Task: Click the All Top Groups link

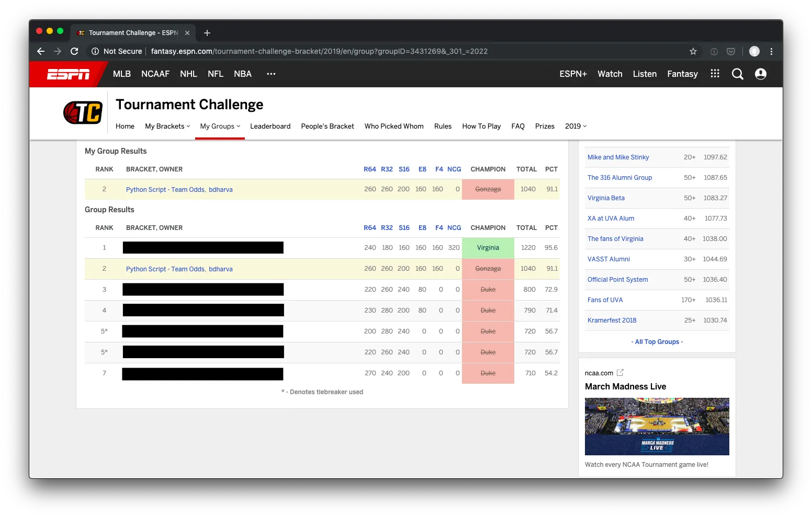Action: pos(657,342)
